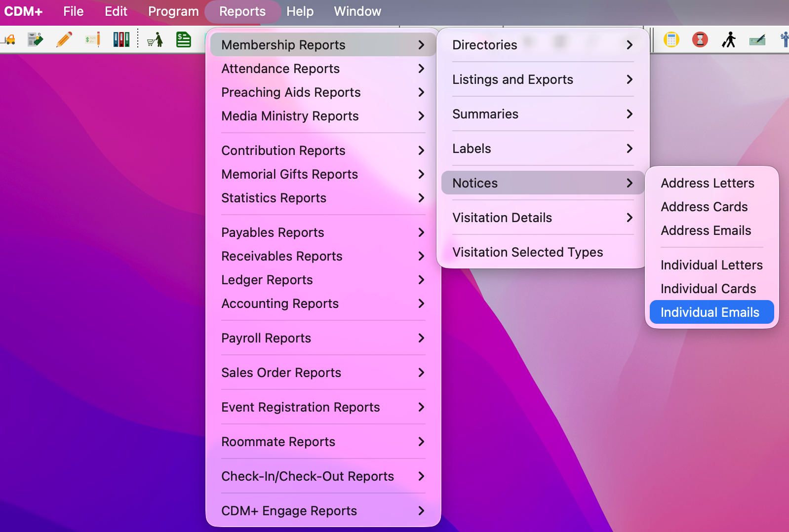Image resolution: width=789 pixels, height=532 pixels.
Task: Open Check-In/Check-Out Reports submenu
Action: tap(323, 476)
